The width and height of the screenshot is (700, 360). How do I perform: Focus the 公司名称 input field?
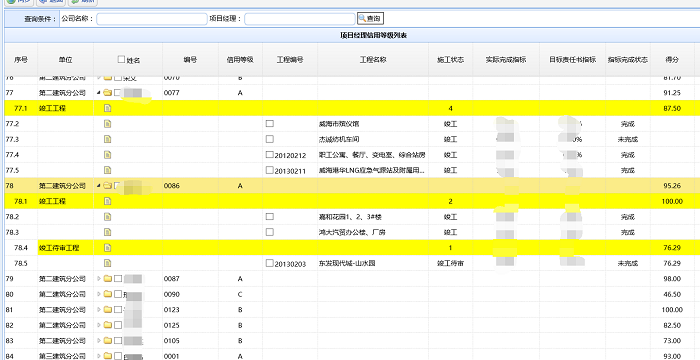tap(152, 19)
